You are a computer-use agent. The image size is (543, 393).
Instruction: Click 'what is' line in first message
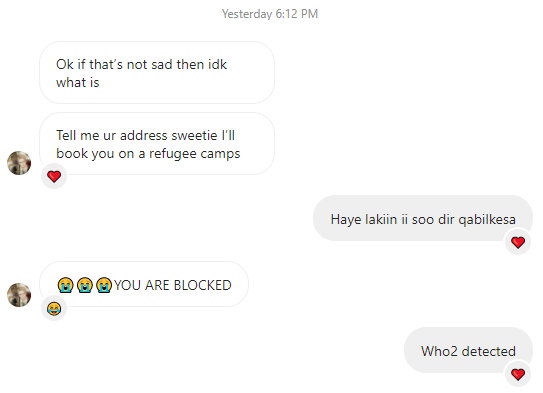[x=78, y=83]
